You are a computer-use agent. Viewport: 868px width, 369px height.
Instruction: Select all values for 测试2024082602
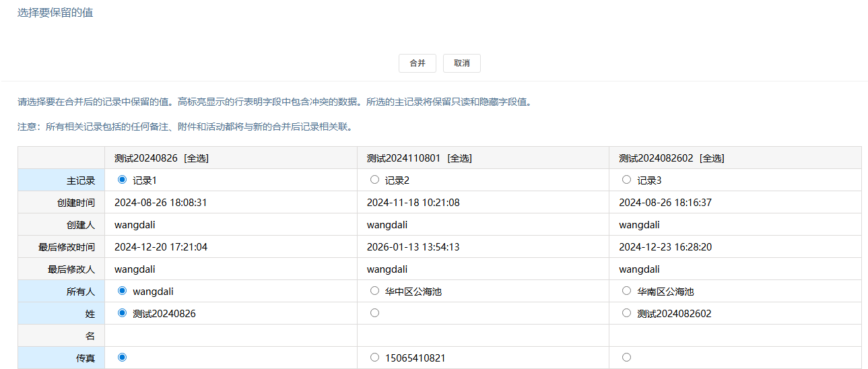point(711,158)
